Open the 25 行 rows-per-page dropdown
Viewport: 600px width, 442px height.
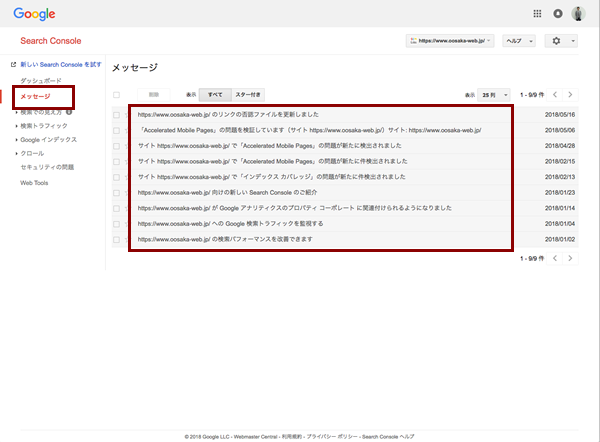(494, 95)
